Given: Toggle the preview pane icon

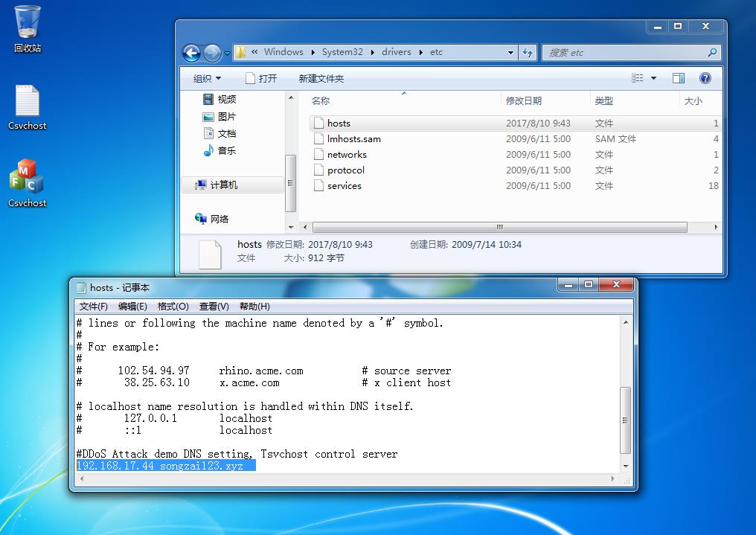Looking at the screenshot, I should click(678, 78).
